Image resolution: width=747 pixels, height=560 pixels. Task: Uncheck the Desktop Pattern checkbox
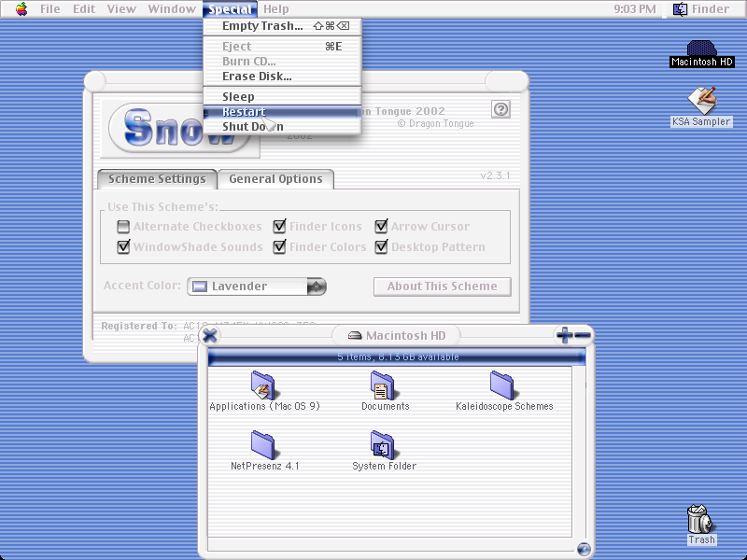click(x=381, y=246)
